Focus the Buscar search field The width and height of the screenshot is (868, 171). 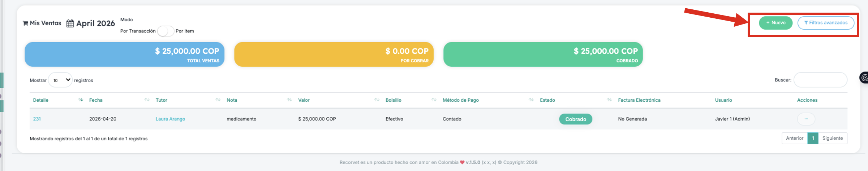pos(820,80)
